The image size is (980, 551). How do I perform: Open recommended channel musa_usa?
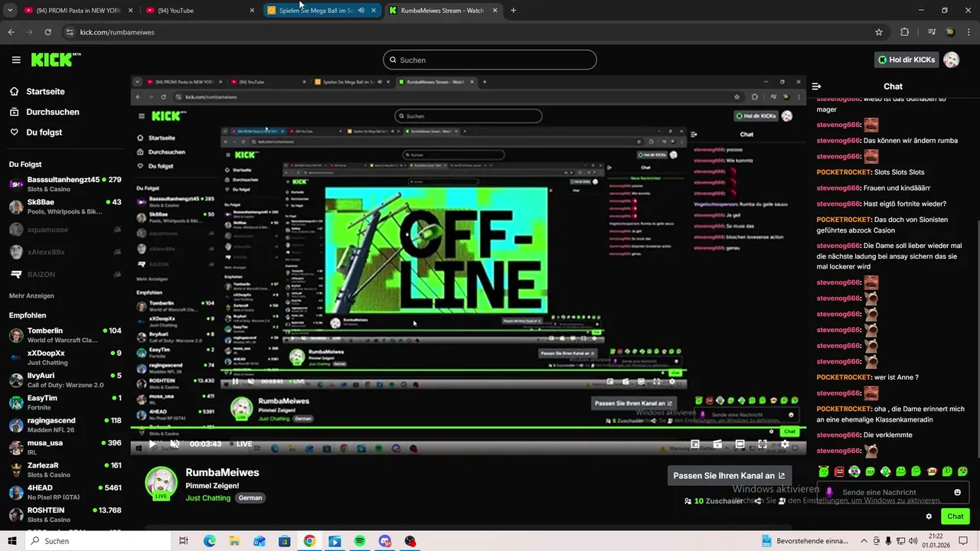pos(65,447)
